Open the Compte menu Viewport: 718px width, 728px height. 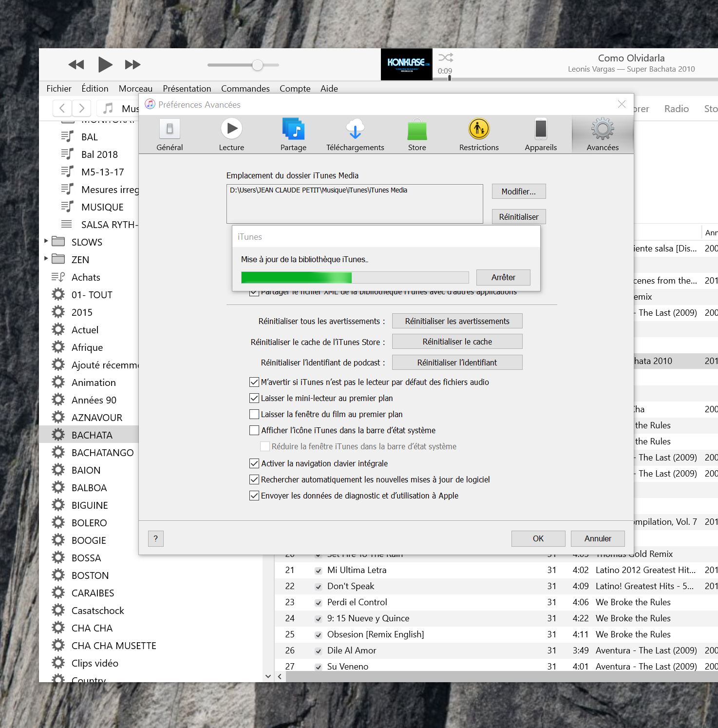[x=295, y=89]
